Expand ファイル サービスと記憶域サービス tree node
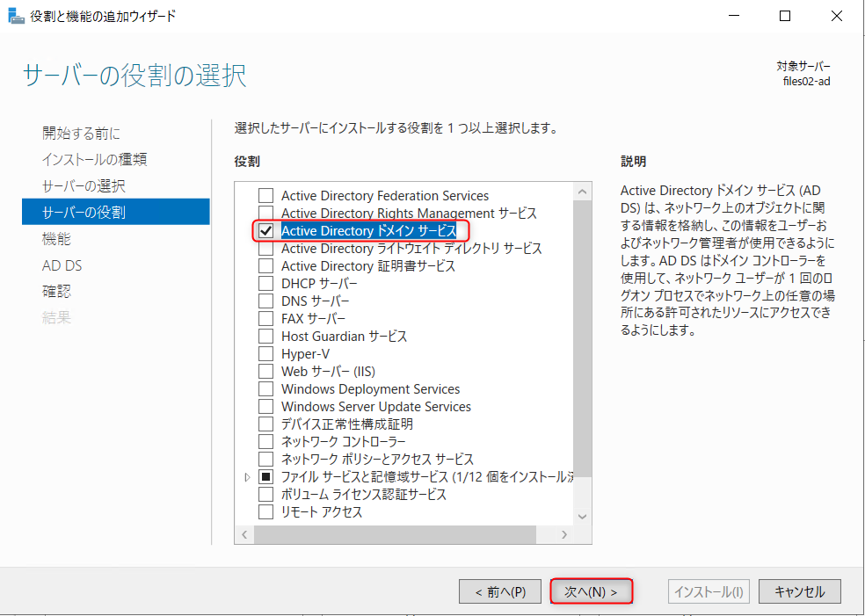The width and height of the screenshot is (865, 616). click(247, 477)
